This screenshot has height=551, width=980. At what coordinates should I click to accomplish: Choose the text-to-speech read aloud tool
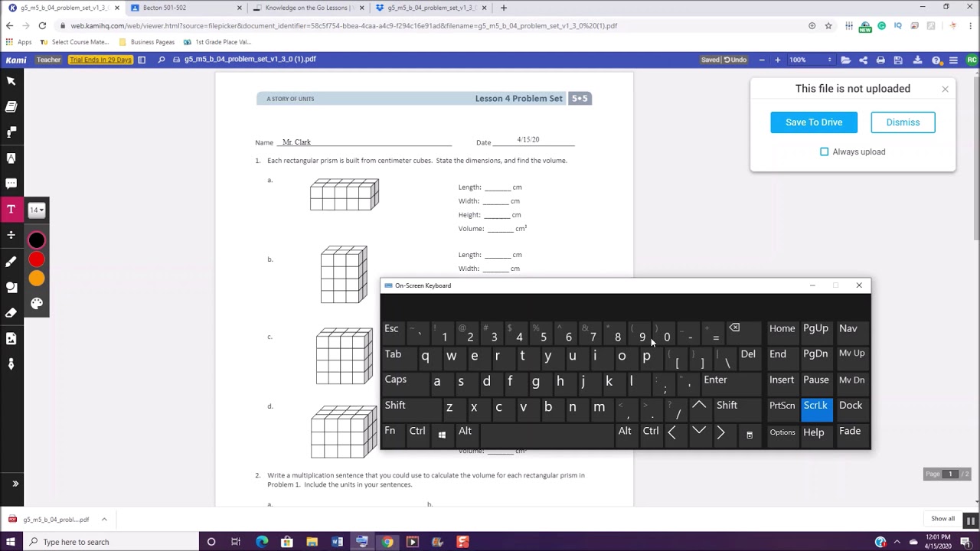[11, 132]
